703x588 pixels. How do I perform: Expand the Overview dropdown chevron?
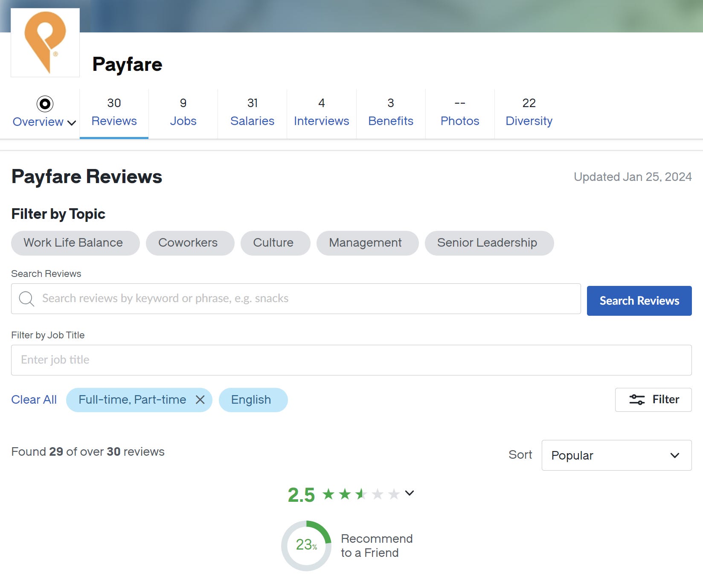(72, 123)
